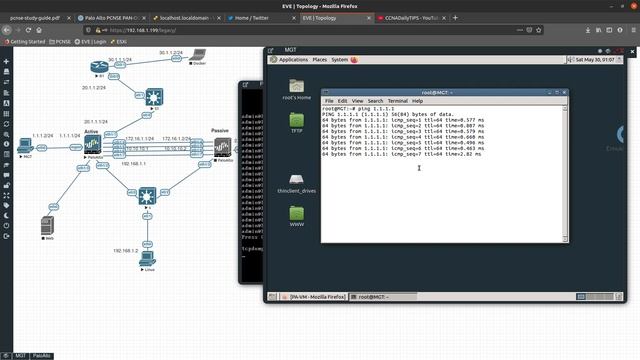640x360 pixels.
Task: Click the MGT show desktop button
Action: point(272,297)
